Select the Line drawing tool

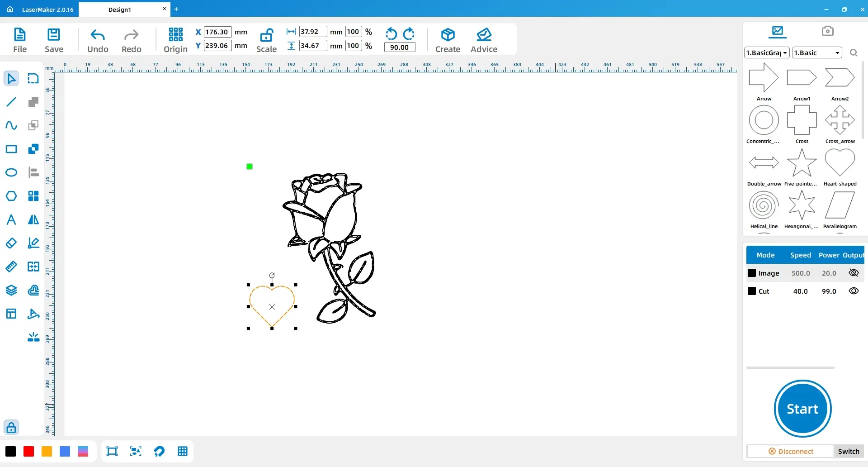[x=11, y=102]
